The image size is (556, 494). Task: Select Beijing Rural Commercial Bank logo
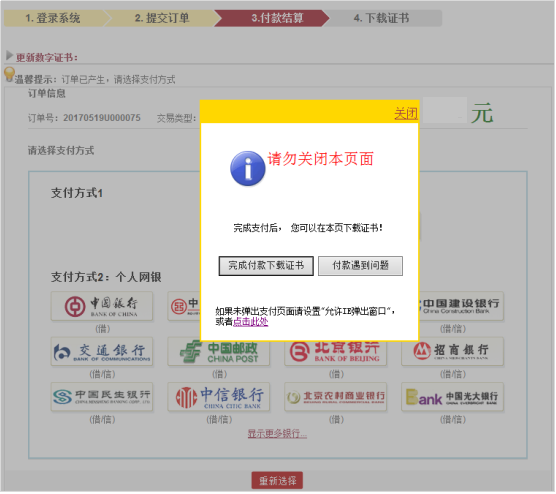[x=335, y=396]
